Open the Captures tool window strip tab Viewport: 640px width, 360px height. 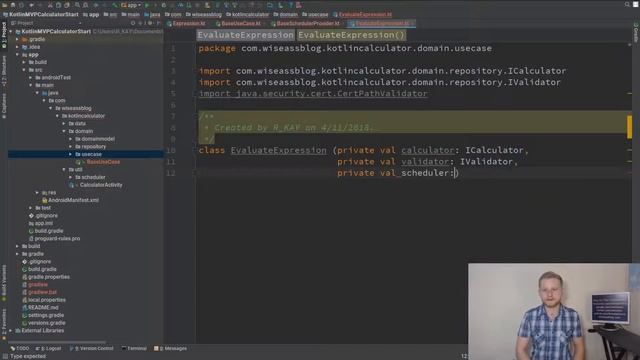click(4, 105)
